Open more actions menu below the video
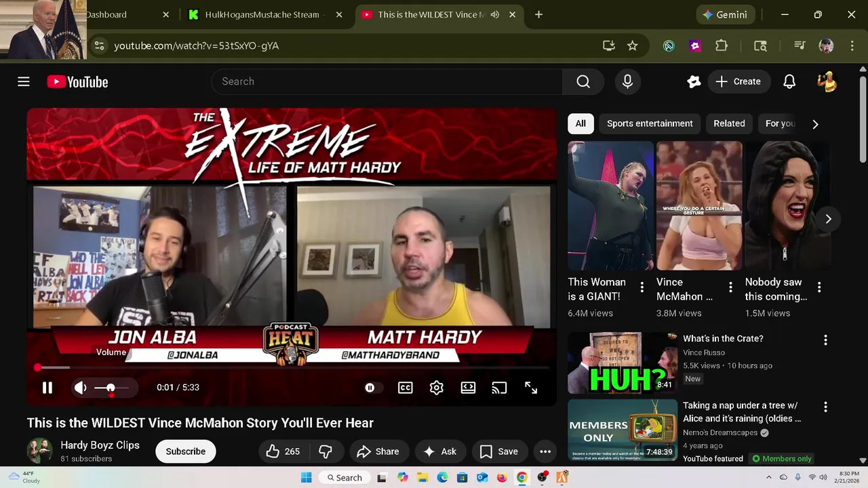 [545, 451]
